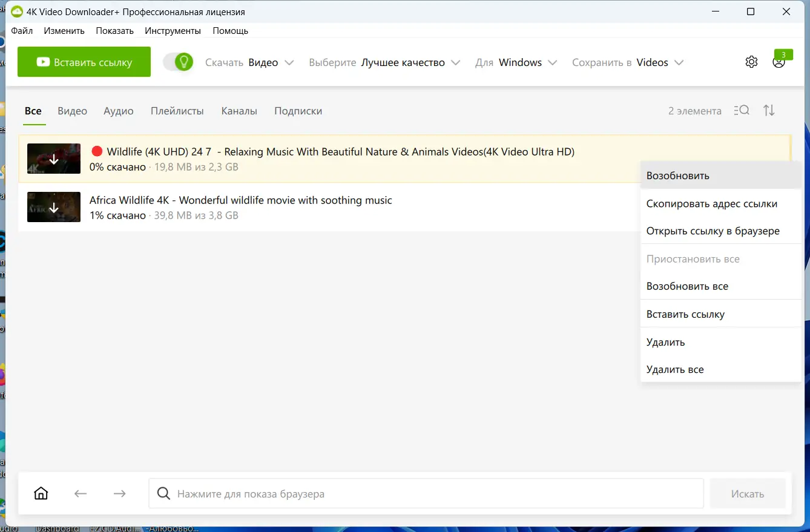Open the Инструменты menu
This screenshot has height=532, width=810.
[x=173, y=30]
